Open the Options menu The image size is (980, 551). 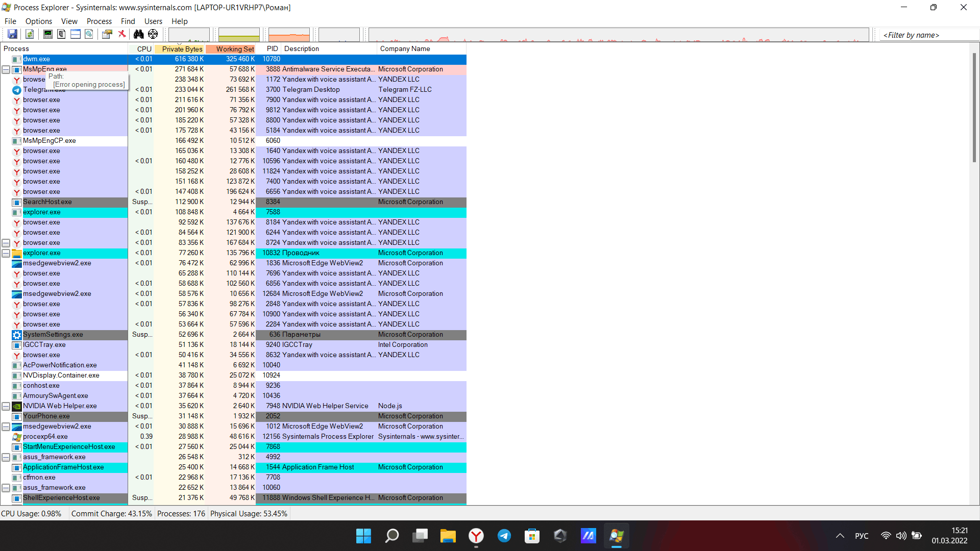coord(39,21)
